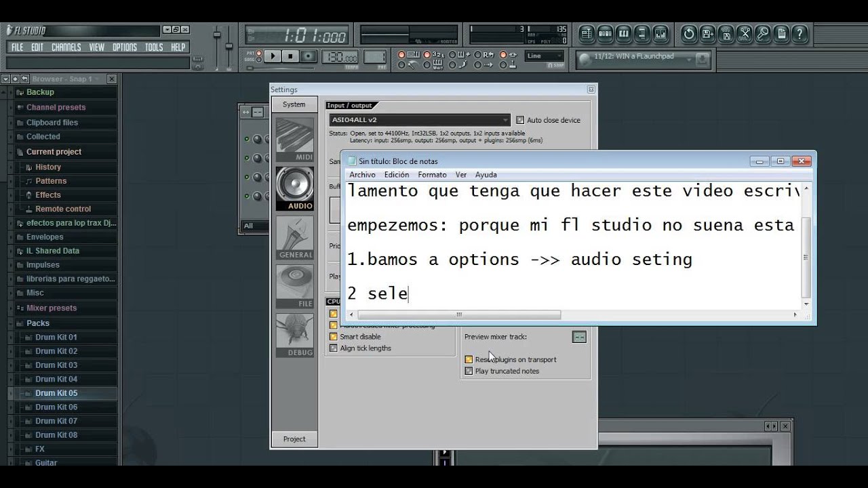Viewport: 868px width, 488px height.
Task: Open Ayuda menu in Bloc de notas
Action: (486, 175)
